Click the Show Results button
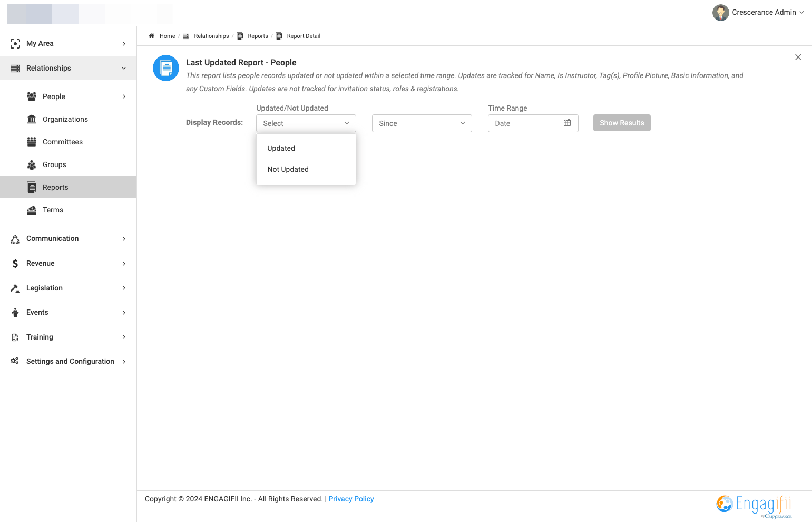Viewport: 812px width, 523px height. (622, 123)
